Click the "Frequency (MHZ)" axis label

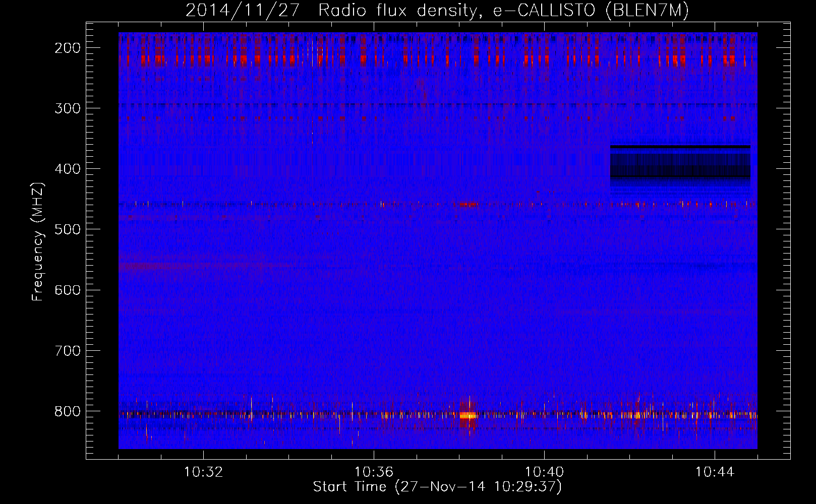[x=38, y=242]
